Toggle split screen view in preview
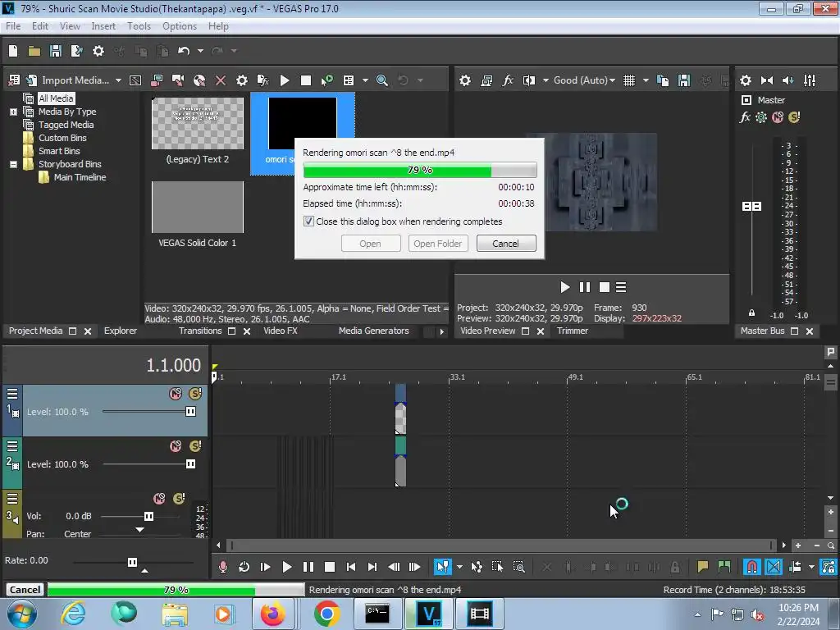 529,80
